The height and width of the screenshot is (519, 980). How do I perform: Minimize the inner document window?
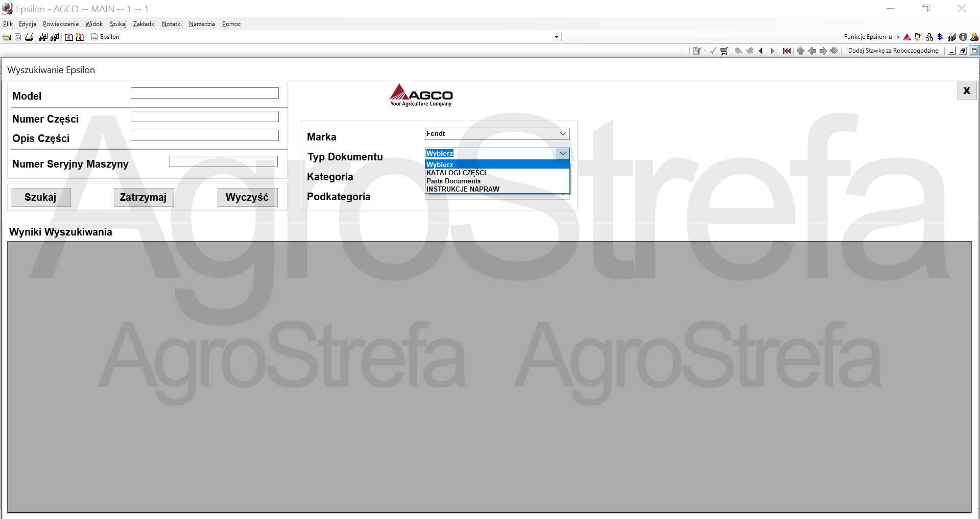pos(951,51)
